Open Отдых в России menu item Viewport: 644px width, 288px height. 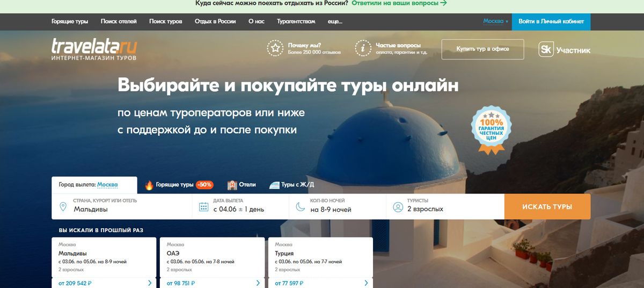click(215, 22)
